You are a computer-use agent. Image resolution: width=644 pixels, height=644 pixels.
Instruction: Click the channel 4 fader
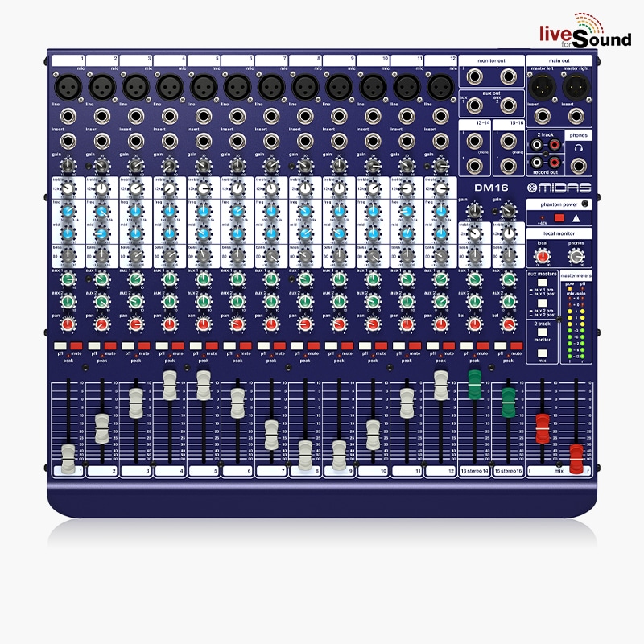[x=170, y=386]
